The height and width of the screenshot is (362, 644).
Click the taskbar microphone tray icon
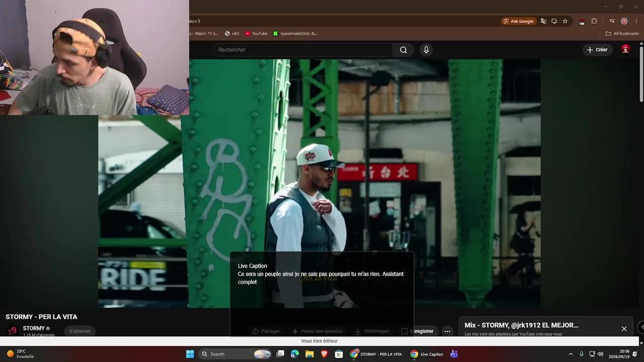pyautogui.click(x=582, y=354)
